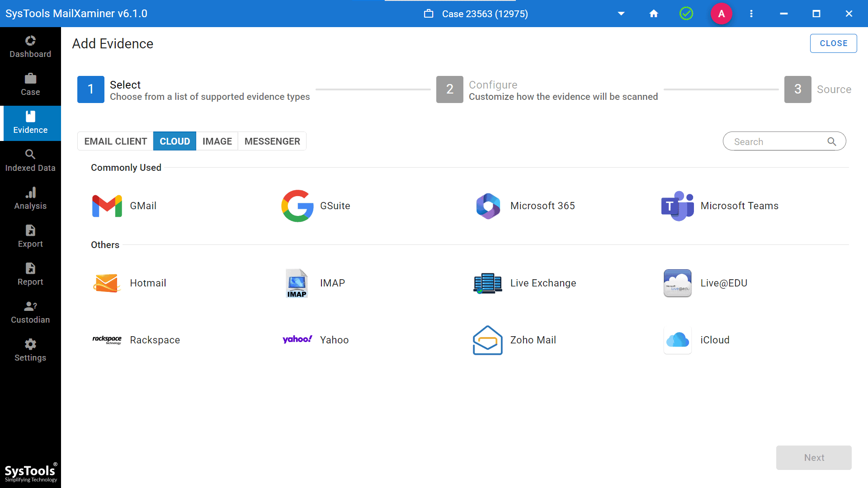
Task: Choose the Hotmail envelope icon
Action: [107, 283]
